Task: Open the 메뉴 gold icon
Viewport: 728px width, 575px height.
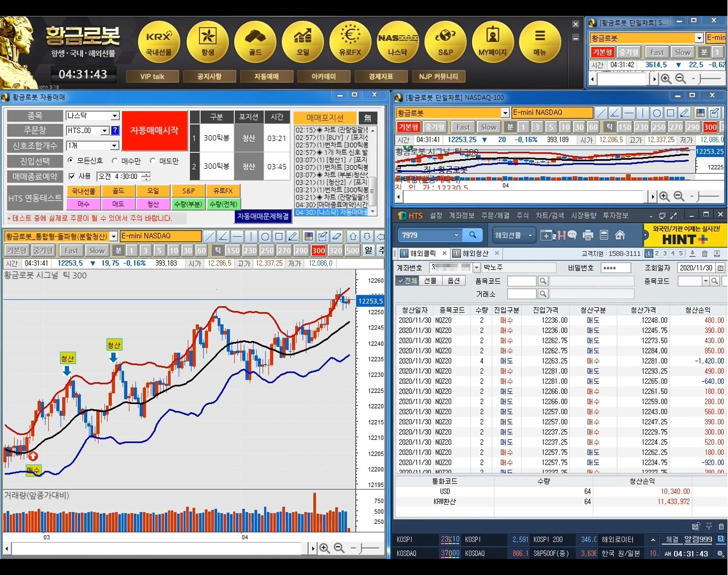Action: point(540,43)
